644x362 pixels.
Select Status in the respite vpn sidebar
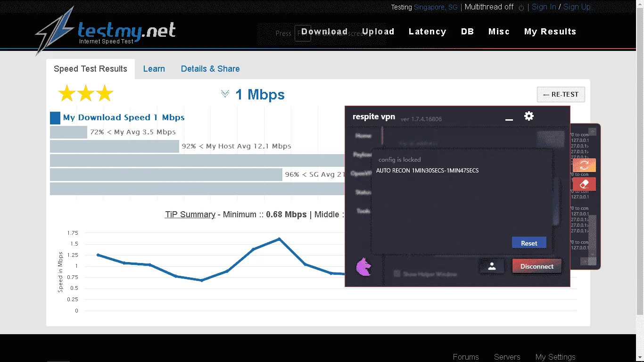tap(363, 192)
